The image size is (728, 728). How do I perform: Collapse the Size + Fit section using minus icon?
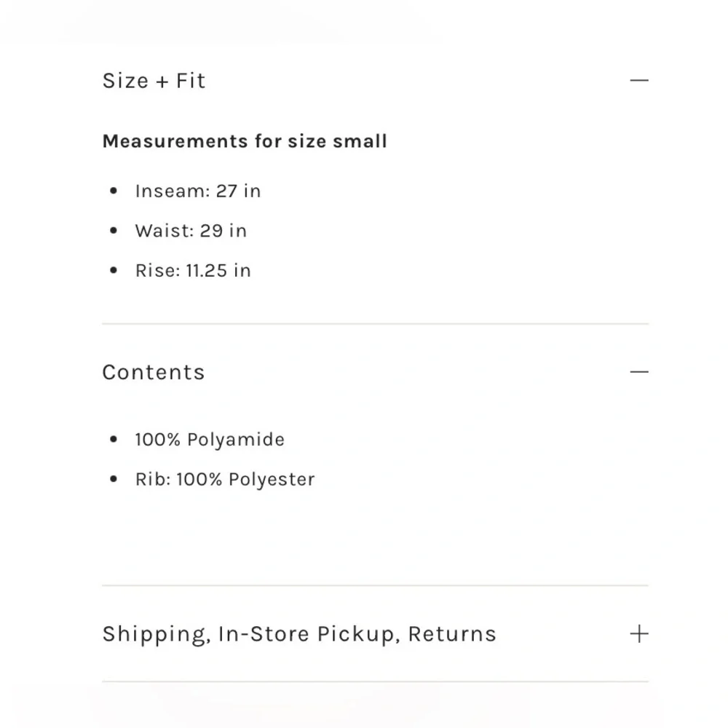pyautogui.click(x=639, y=80)
